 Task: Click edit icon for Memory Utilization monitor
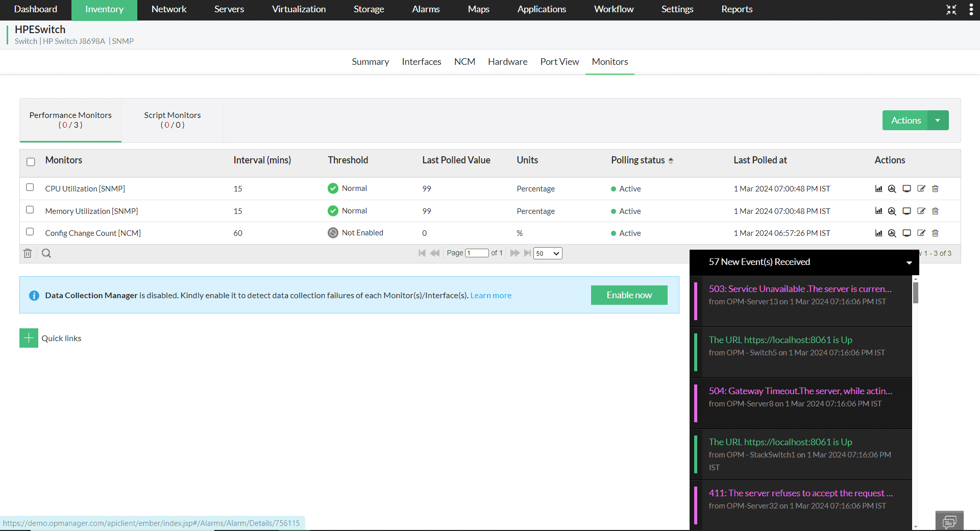point(921,211)
